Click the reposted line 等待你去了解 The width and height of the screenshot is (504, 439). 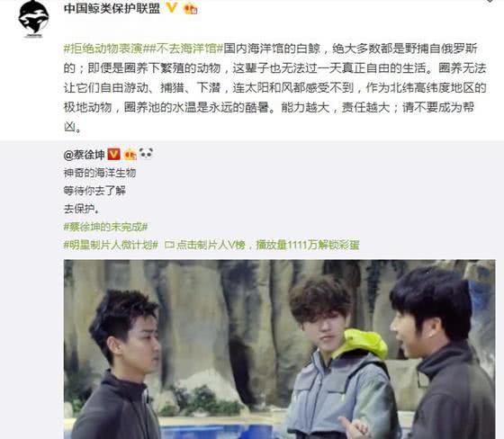94,191
